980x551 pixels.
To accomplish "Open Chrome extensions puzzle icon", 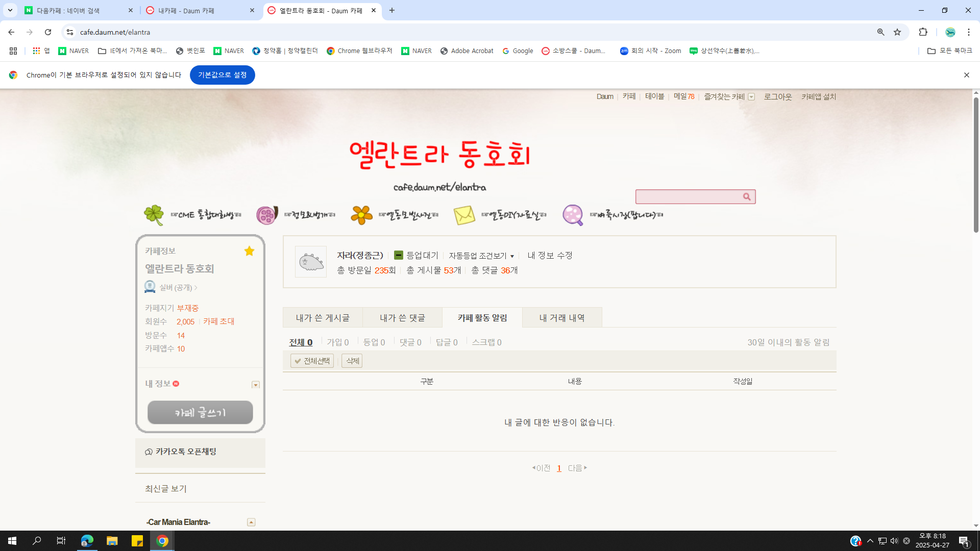I will coord(923,32).
